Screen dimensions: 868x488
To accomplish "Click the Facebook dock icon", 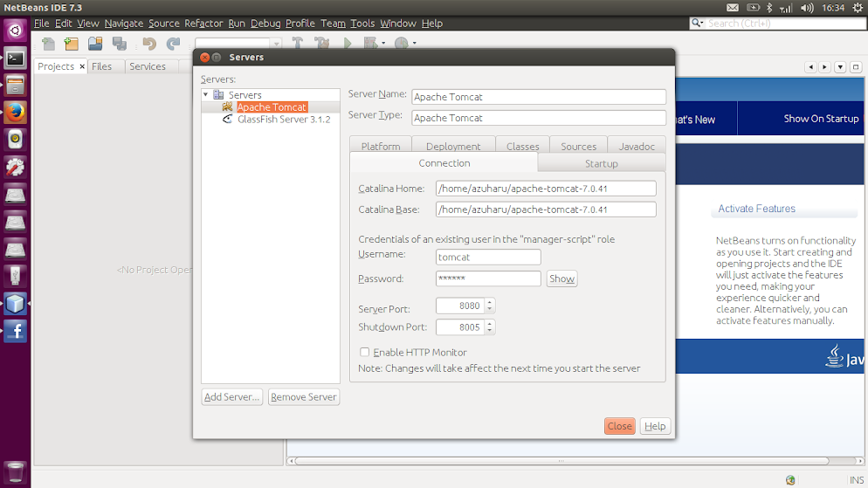I will (x=15, y=332).
